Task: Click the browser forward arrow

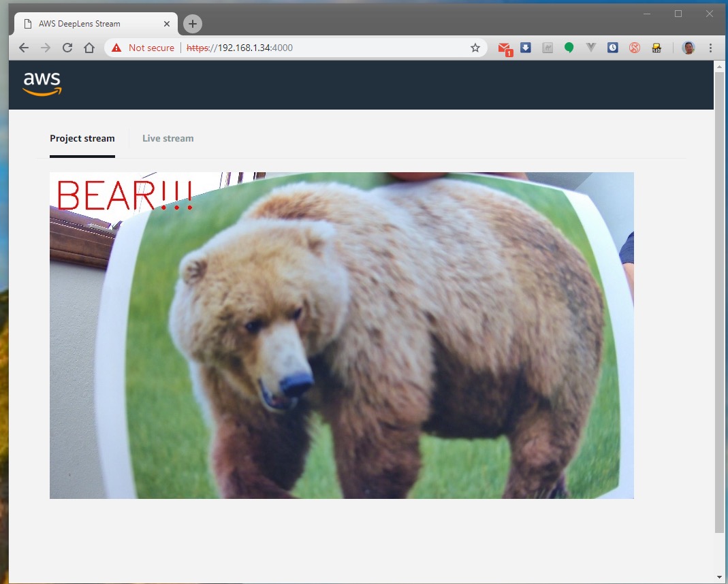Action: (x=46, y=48)
